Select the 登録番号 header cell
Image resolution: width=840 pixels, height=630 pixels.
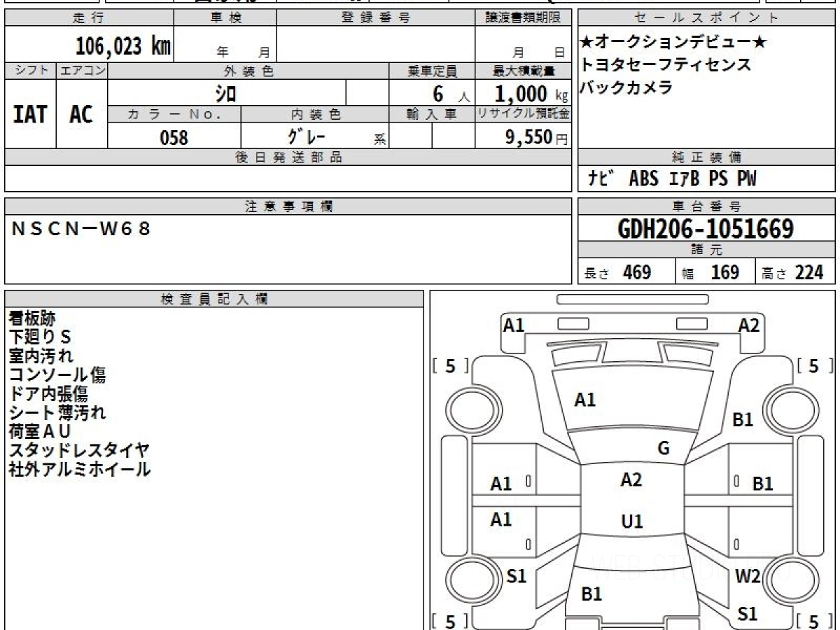coord(376,18)
